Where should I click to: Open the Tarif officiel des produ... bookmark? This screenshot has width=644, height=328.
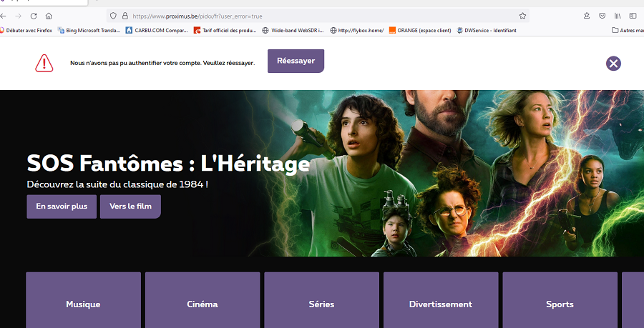[225, 30]
